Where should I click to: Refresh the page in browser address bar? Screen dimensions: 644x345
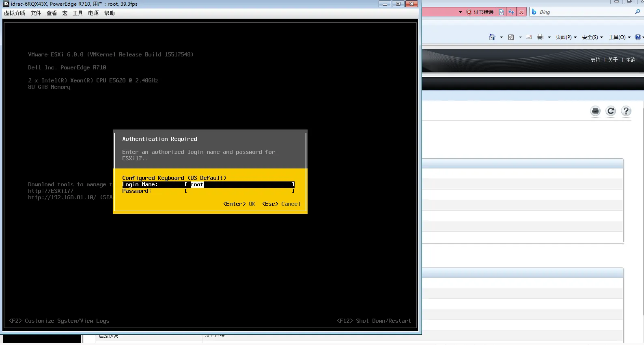coord(511,12)
